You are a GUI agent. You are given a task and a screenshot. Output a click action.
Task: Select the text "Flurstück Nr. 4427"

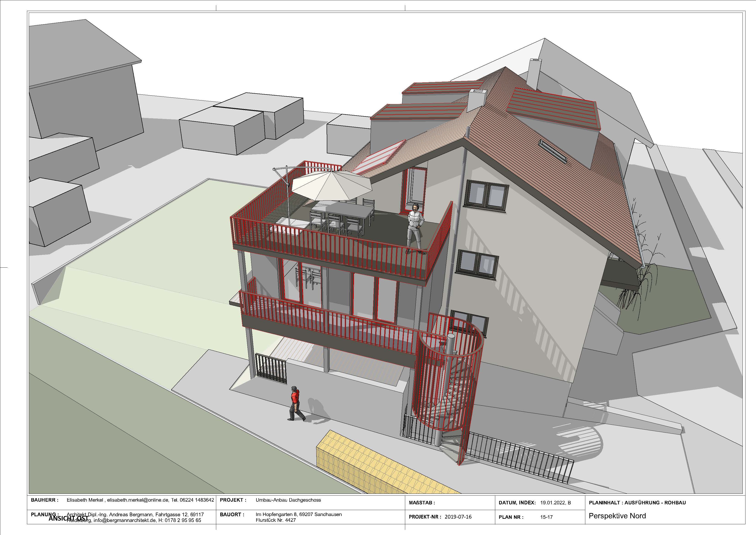coord(276,520)
